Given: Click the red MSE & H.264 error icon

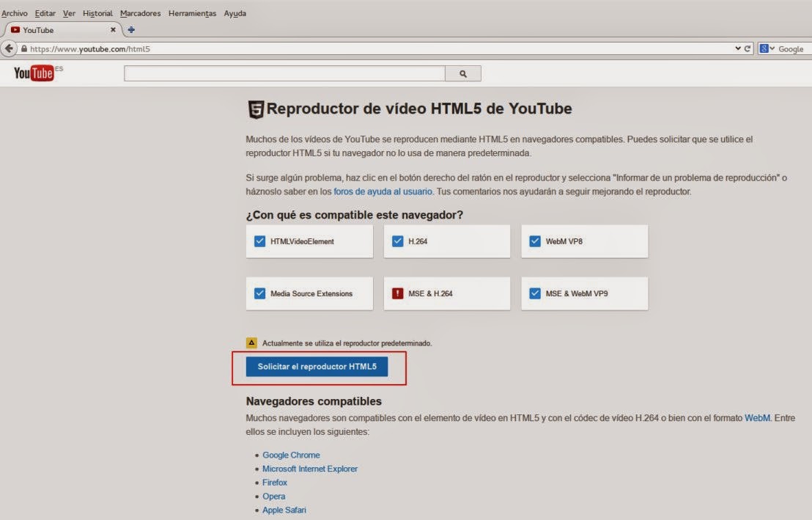Looking at the screenshot, I should (x=397, y=293).
